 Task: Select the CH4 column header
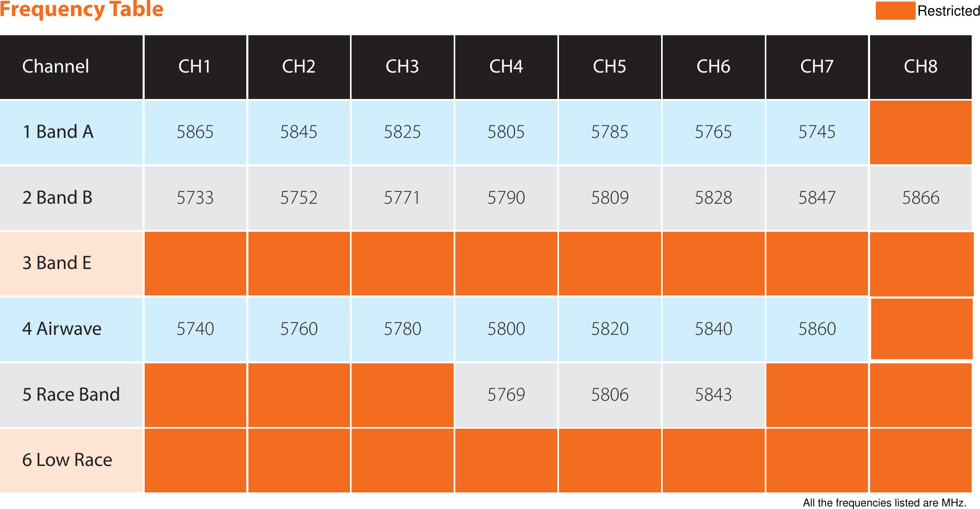(x=506, y=66)
